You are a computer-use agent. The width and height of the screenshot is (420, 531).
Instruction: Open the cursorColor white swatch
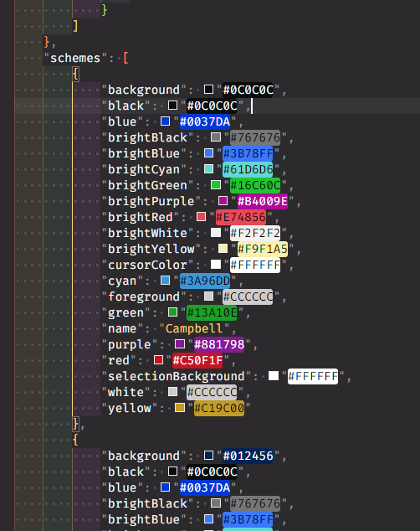pos(216,265)
